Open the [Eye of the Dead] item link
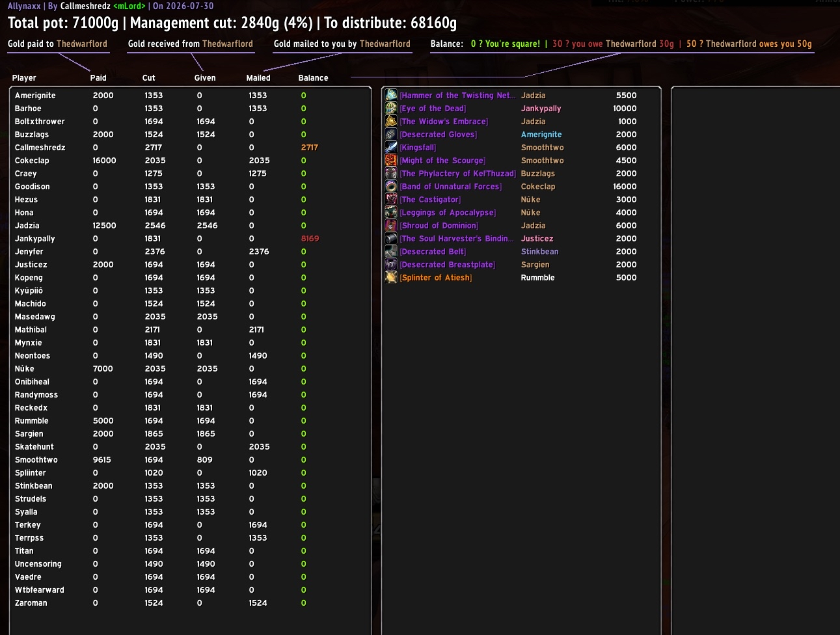The image size is (840, 635). coord(433,109)
